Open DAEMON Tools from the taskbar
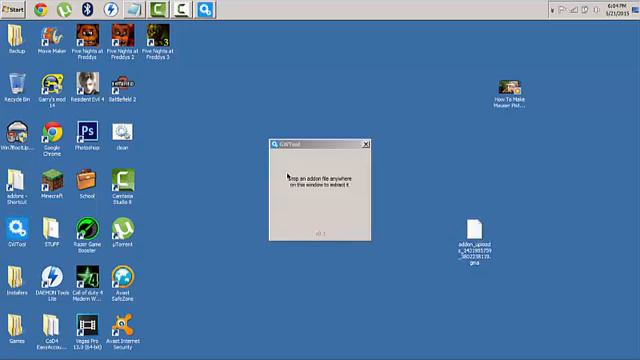The width and height of the screenshot is (640, 360). pyautogui.click(x=111, y=9)
